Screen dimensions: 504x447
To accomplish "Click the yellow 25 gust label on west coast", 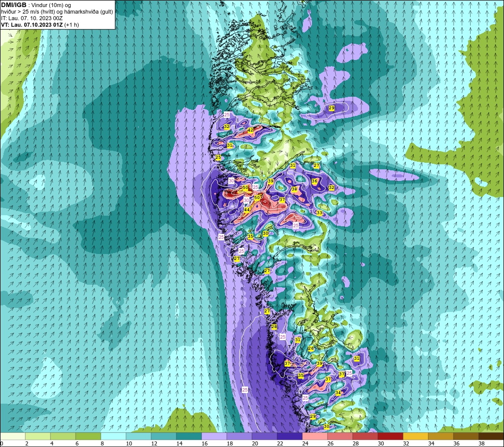I will pyautogui.click(x=218, y=157).
